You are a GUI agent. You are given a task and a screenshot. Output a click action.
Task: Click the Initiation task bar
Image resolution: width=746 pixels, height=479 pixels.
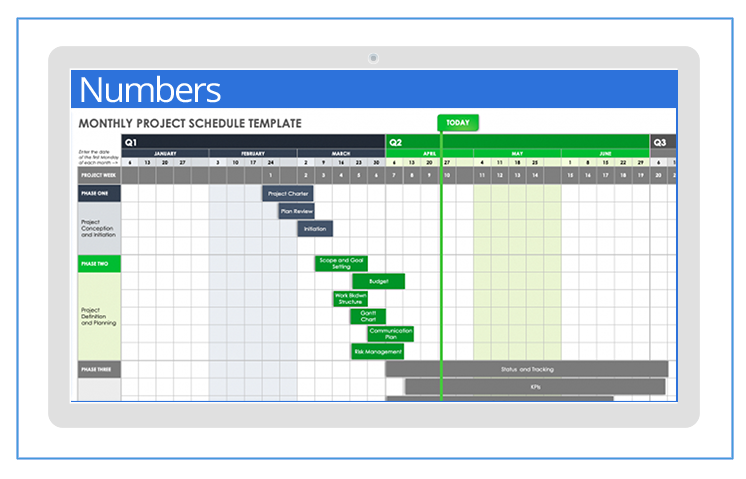(315, 229)
